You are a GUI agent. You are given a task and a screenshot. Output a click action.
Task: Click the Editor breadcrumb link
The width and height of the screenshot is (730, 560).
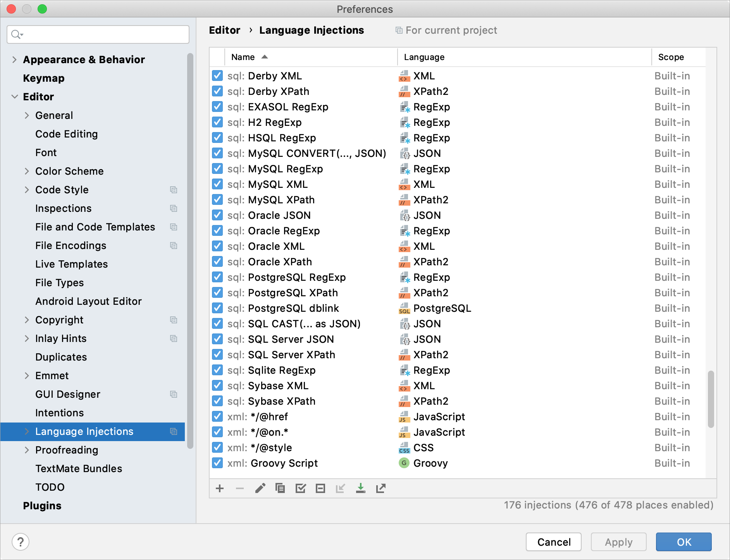[x=224, y=30]
